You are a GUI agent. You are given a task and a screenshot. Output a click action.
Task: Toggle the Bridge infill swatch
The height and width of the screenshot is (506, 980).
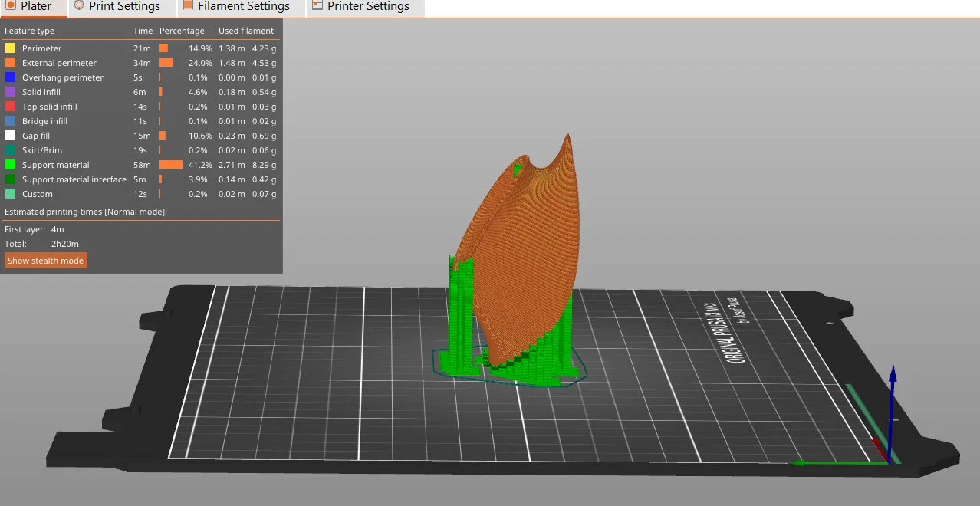pos(10,121)
